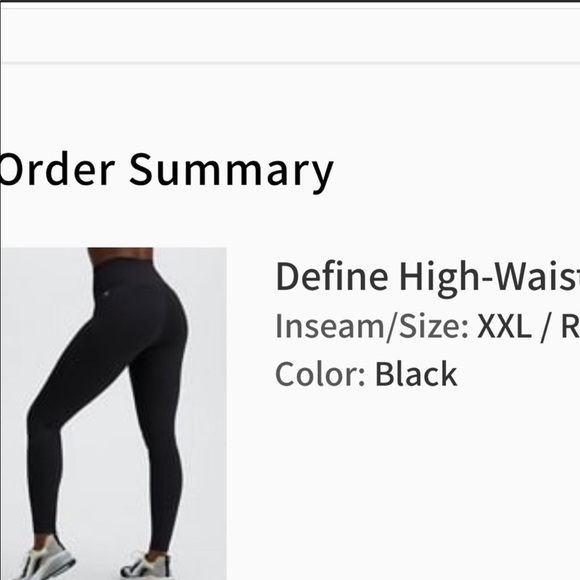The width and height of the screenshot is (580, 580).
Task: Select the Order Summary heading
Action: [166, 171]
